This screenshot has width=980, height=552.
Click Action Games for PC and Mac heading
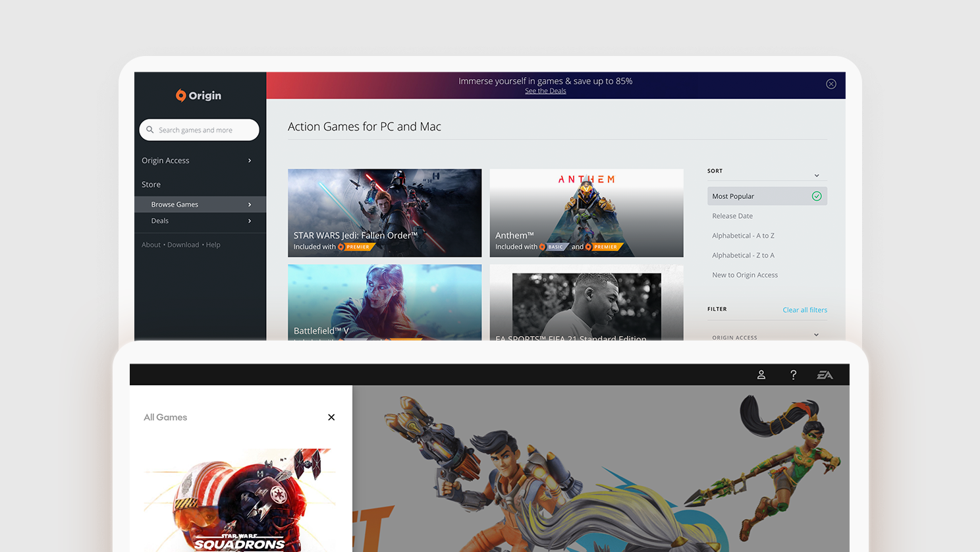click(x=364, y=126)
